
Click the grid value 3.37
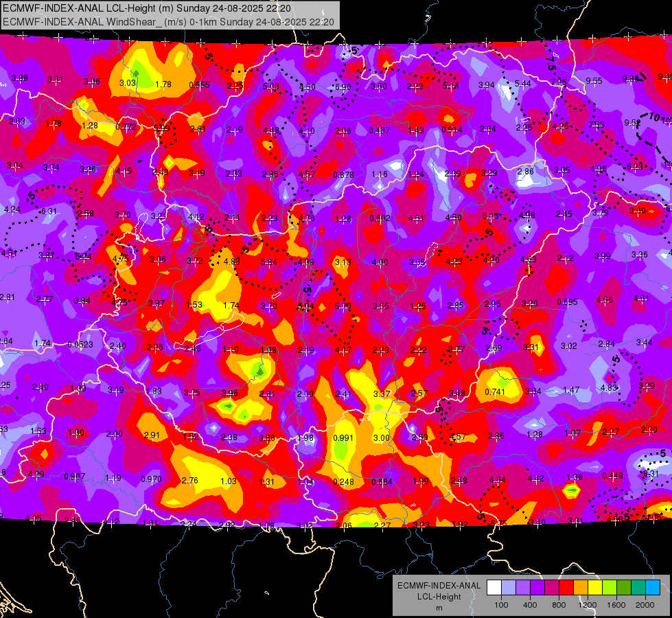[382, 393]
